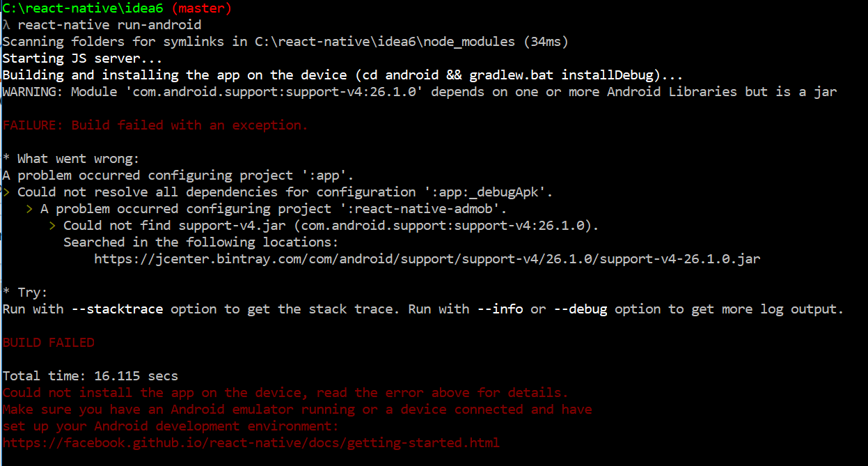
Task: Click the arrow before 'A problem occurred configuring project :react-native-admob'
Action: 29,209
